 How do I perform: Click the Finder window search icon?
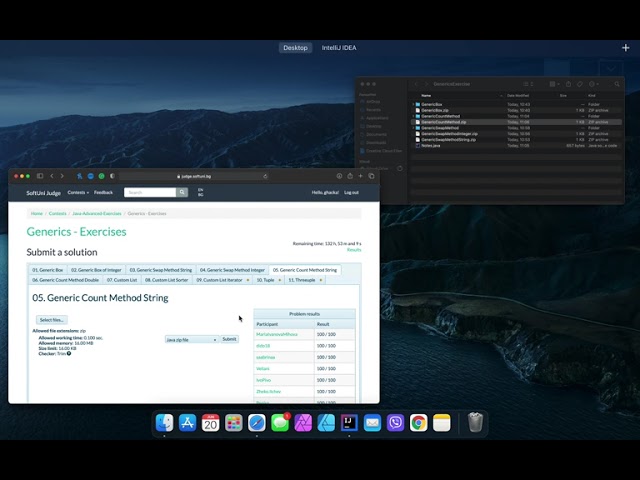pos(617,84)
